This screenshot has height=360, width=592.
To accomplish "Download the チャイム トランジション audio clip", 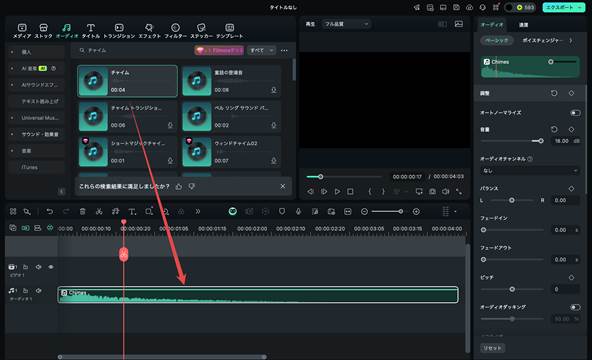I will [x=170, y=125].
